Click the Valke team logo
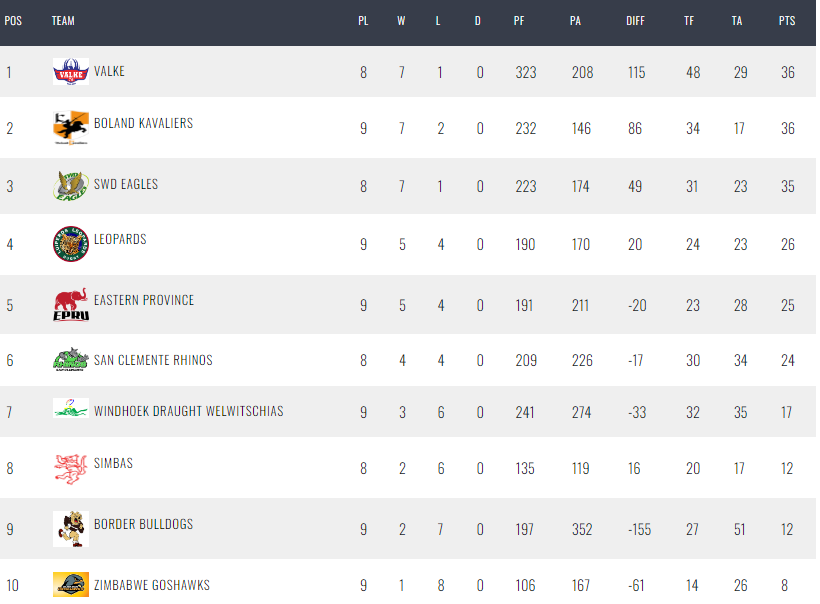 (x=71, y=71)
